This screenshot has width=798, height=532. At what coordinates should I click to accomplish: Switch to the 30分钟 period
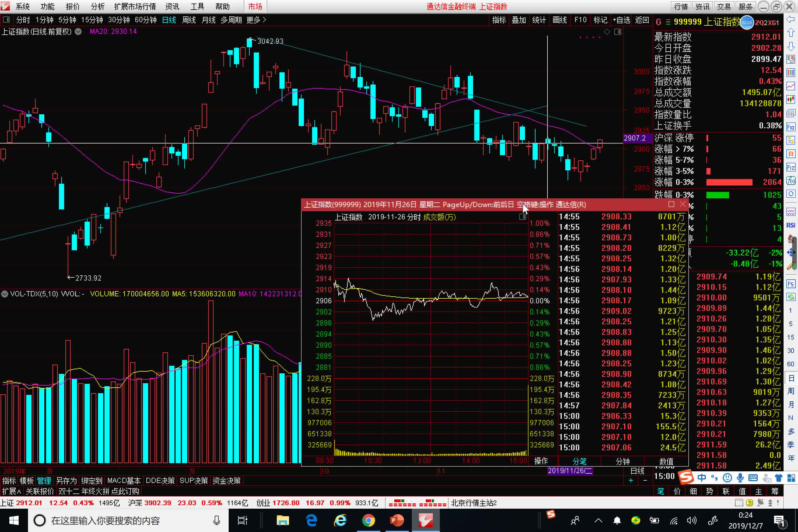pyautogui.click(x=119, y=20)
